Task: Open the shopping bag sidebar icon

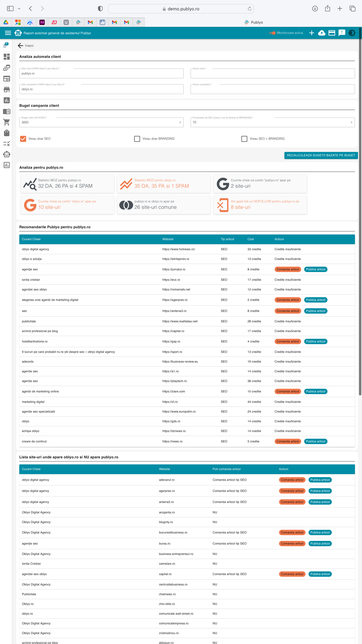Action: point(7,133)
